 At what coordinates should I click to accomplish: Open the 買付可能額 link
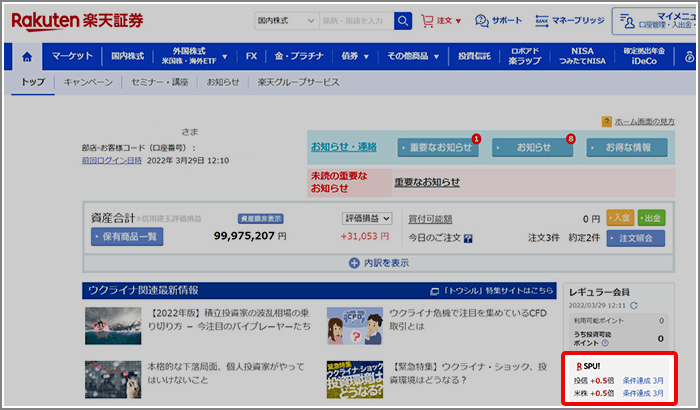click(x=430, y=219)
